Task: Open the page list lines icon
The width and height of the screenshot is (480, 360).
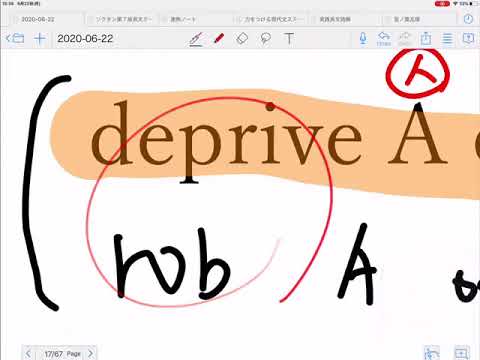Action: click(447, 39)
